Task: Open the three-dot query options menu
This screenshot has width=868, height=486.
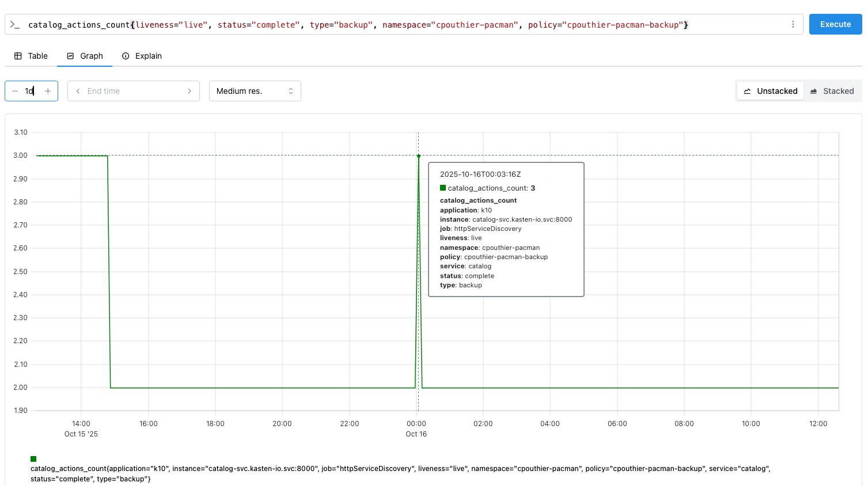Action: [x=793, y=24]
